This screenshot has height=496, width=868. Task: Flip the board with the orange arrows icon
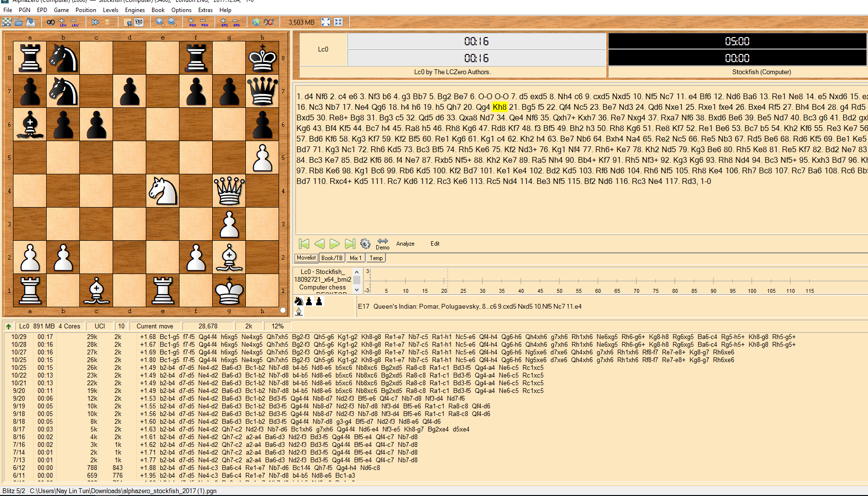[107, 22]
